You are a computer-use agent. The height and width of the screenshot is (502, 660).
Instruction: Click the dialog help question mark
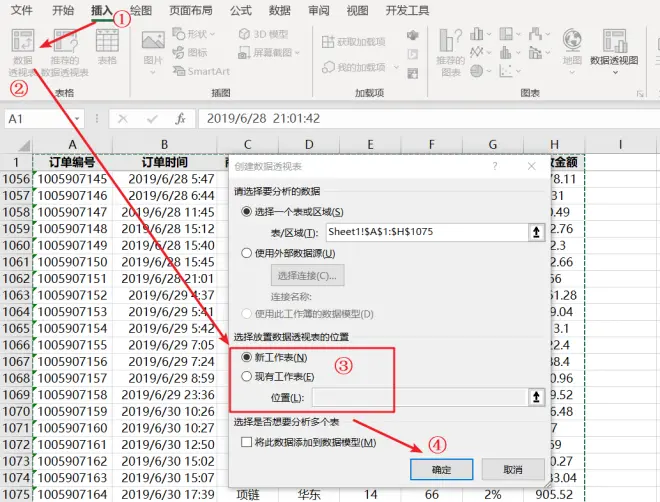pos(495,166)
